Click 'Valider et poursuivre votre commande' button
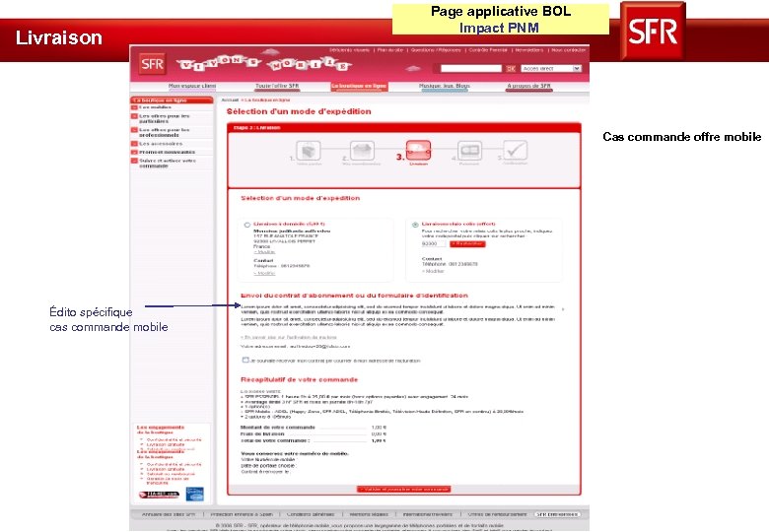 403,490
